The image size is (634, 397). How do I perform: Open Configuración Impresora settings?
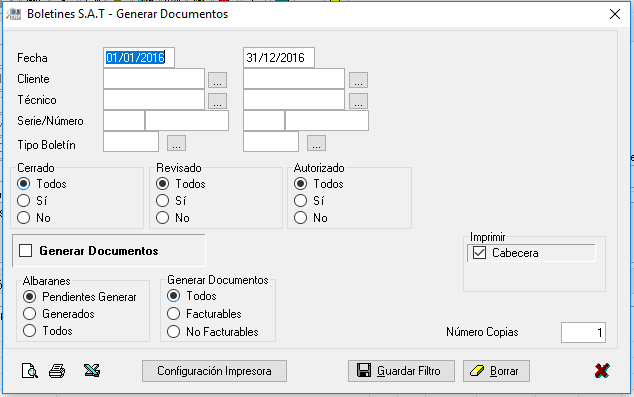pos(214,371)
